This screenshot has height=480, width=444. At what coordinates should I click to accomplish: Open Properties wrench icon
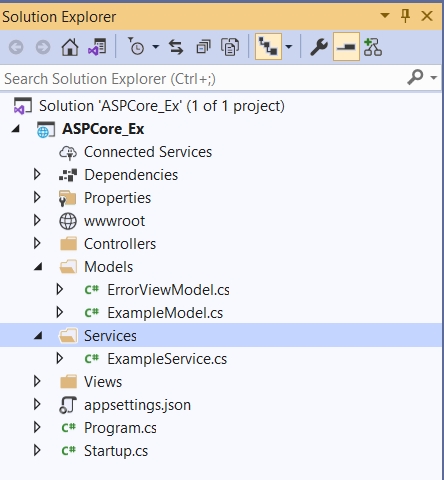pyautogui.click(x=319, y=47)
